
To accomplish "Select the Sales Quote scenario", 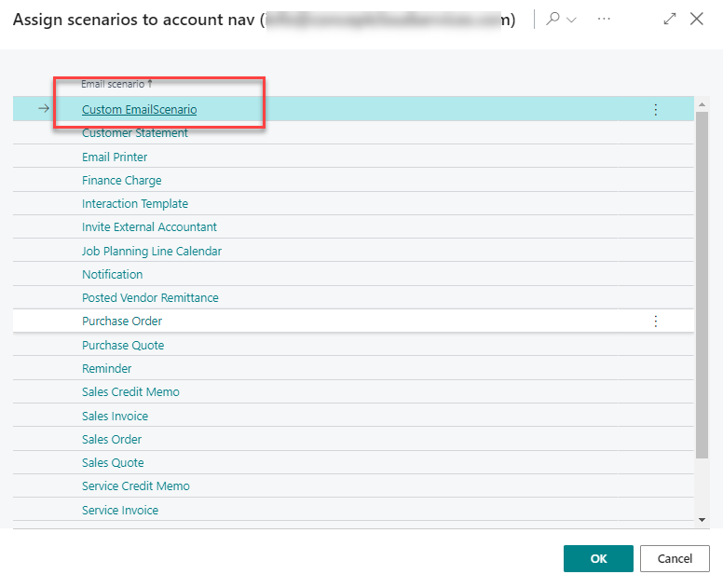I will (113, 462).
